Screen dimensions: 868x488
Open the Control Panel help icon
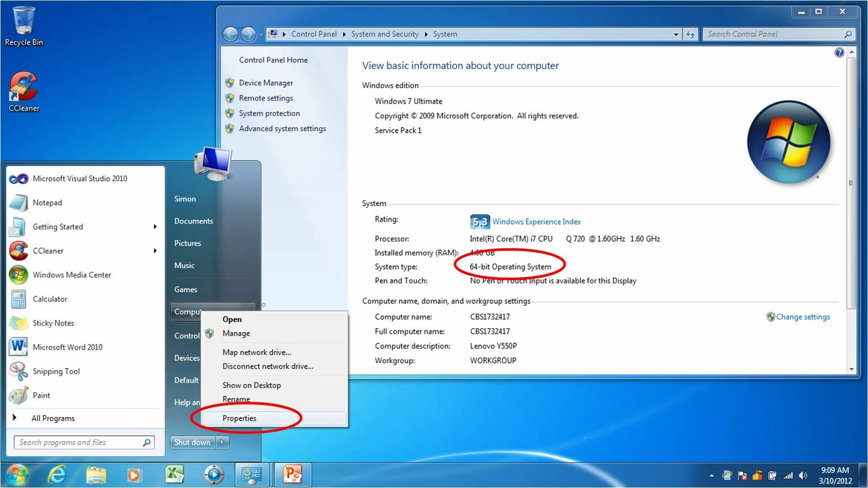click(x=839, y=53)
